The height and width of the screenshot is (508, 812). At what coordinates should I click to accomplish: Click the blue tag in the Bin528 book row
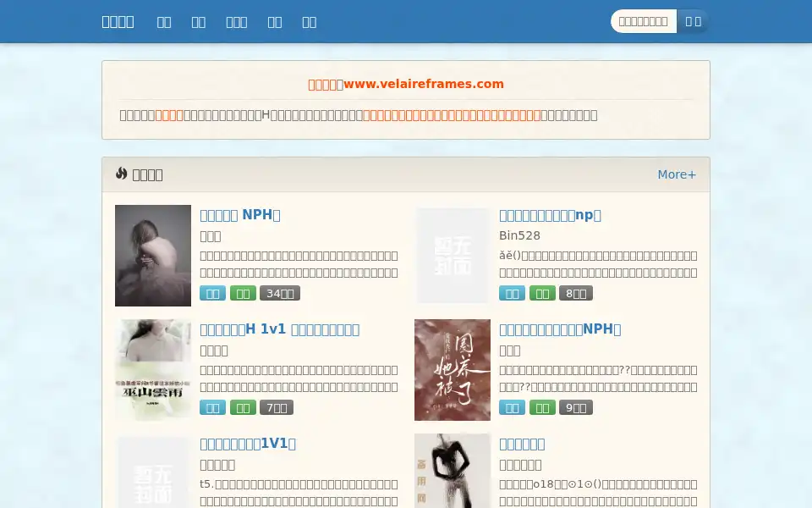[513, 294]
